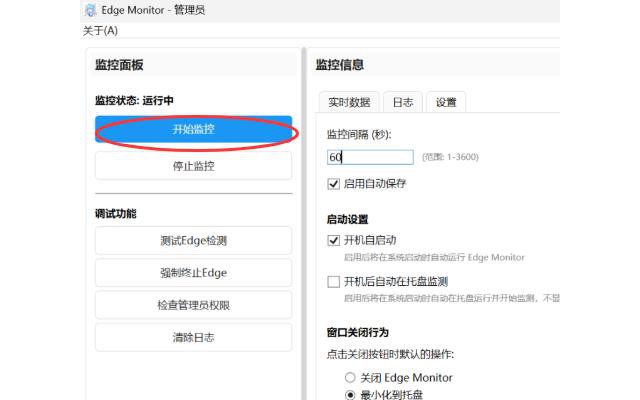Enable 开机后自动在托盘监测 checkbox
This screenshot has width=640, height=400.
(x=333, y=282)
